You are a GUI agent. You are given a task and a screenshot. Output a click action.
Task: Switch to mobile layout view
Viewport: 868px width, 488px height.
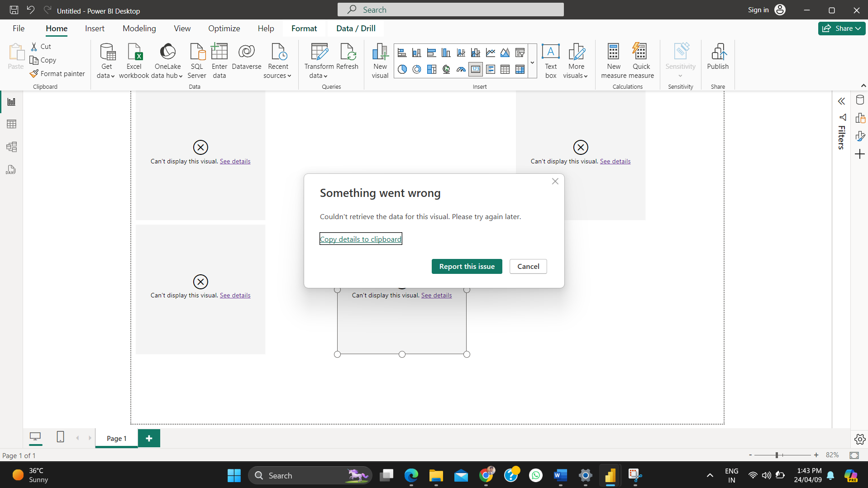click(x=60, y=437)
